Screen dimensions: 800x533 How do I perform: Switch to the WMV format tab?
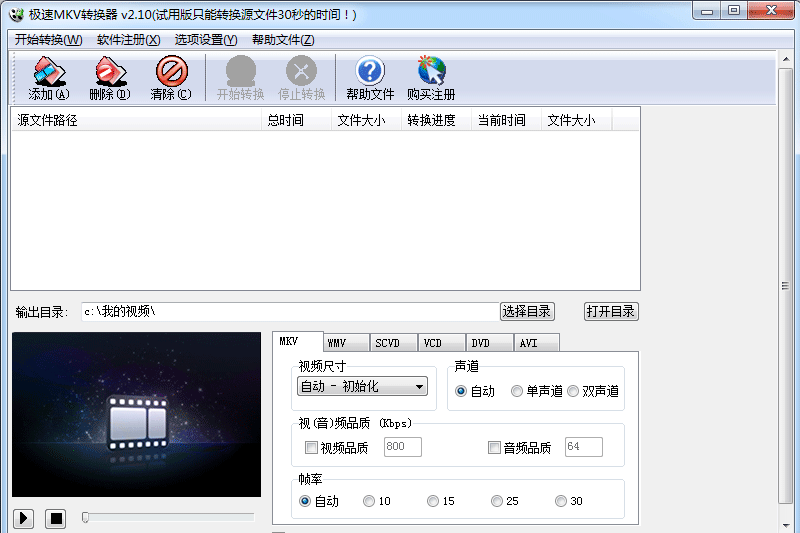click(x=346, y=343)
